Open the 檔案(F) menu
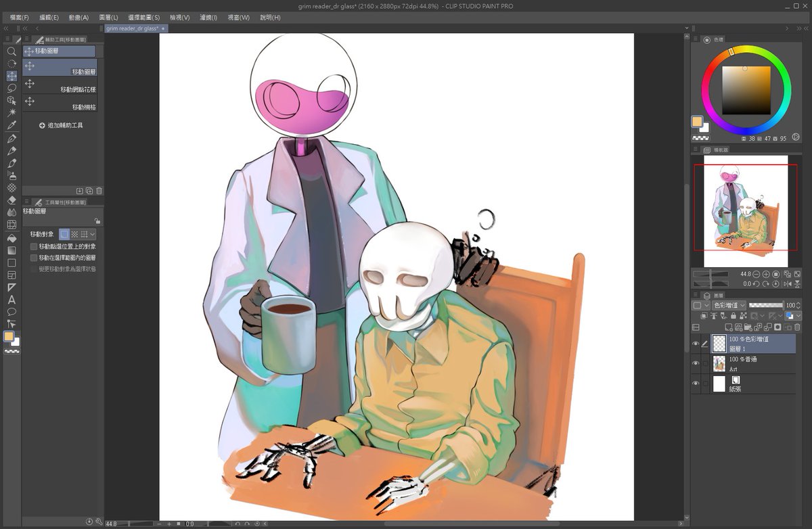812x529 pixels. [20, 17]
